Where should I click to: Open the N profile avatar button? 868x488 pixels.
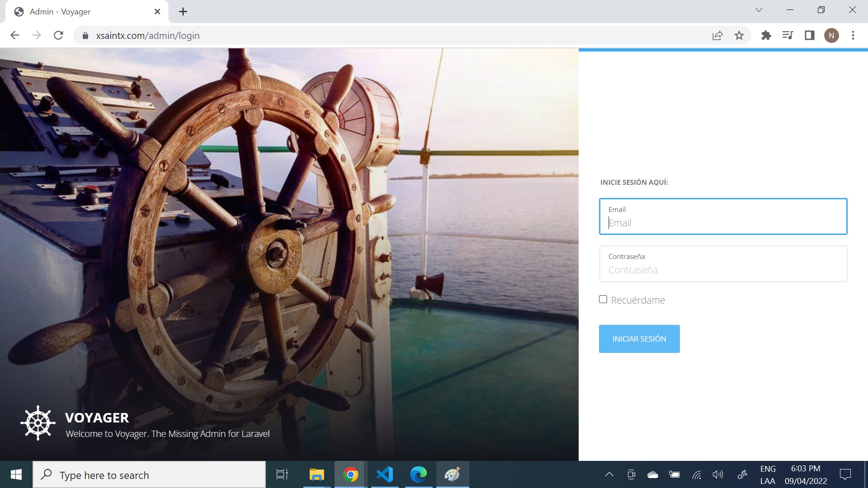[831, 35]
